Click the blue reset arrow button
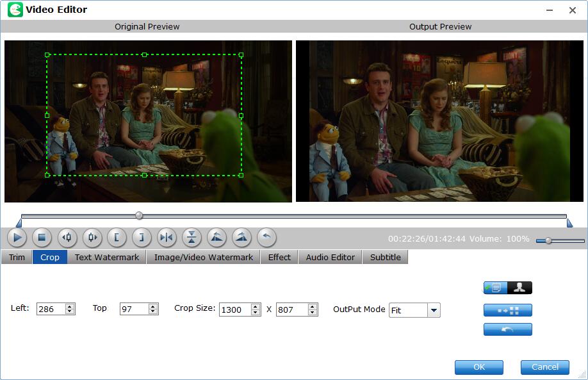This screenshot has width=588, height=380. (x=508, y=329)
